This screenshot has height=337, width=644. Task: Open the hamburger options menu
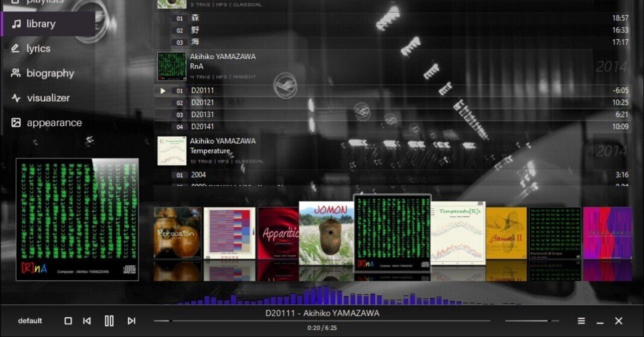581,320
